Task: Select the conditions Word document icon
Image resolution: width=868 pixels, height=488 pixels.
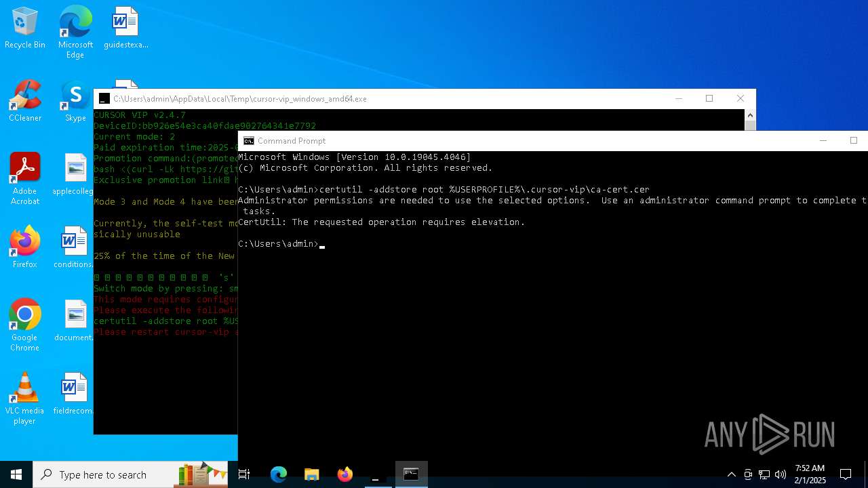Action: [x=74, y=247]
